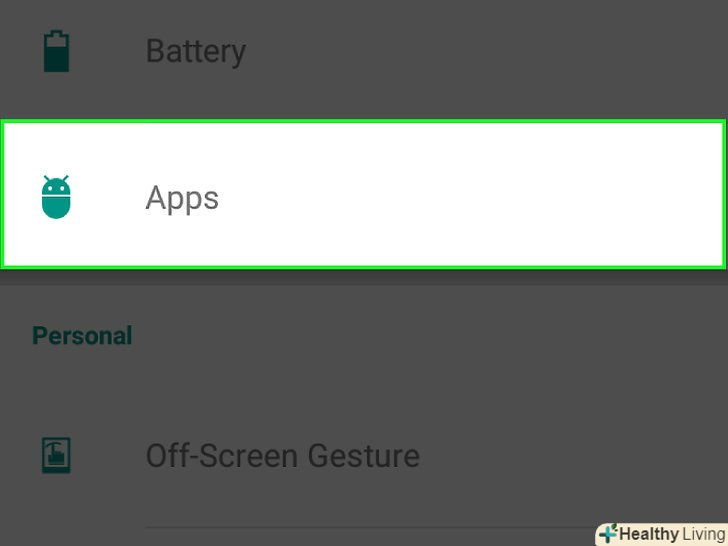Image resolution: width=728 pixels, height=546 pixels.
Task: Tap blank area right of Battery label
Action: point(483,52)
